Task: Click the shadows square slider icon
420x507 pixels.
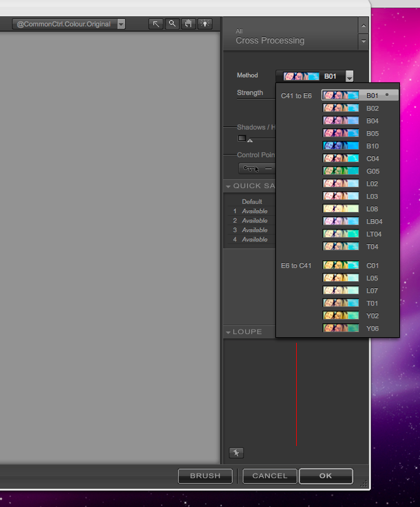Action: (x=241, y=138)
